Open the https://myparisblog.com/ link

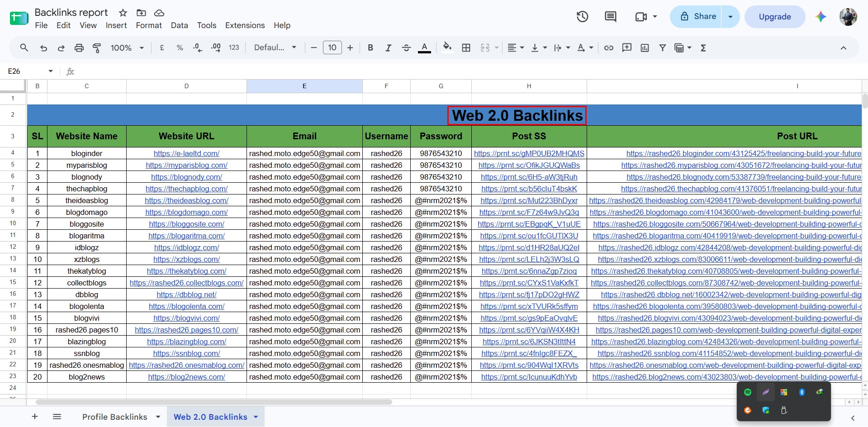[x=186, y=166]
